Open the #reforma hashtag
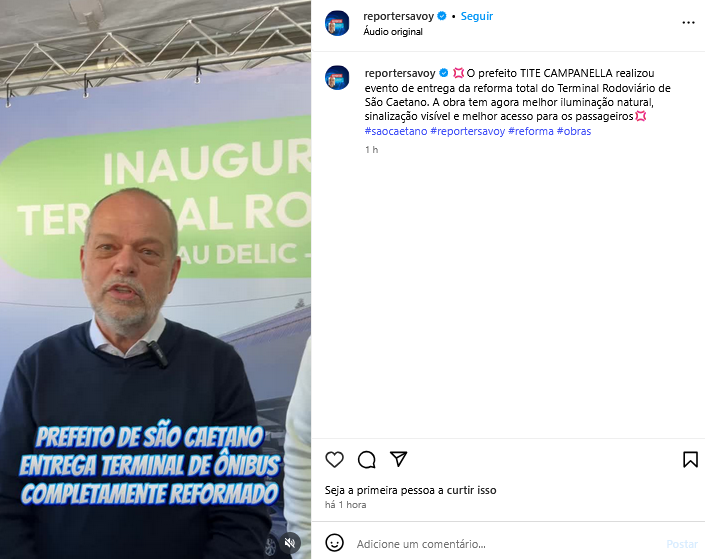705x559 pixels. pyautogui.click(x=531, y=131)
